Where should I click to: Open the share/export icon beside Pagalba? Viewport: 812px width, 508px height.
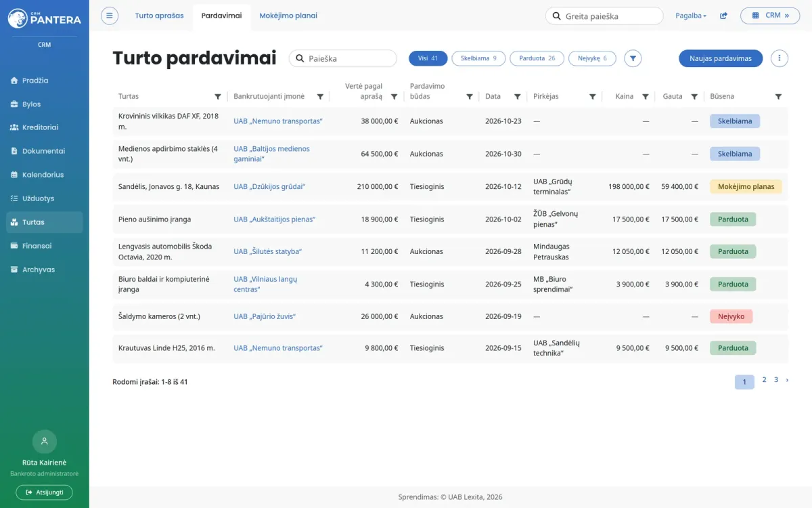point(723,16)
